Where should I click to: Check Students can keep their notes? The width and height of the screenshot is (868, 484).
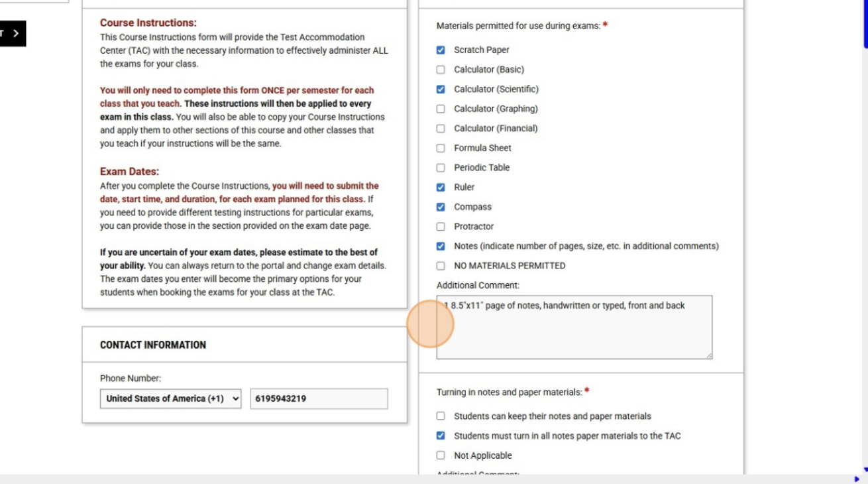point(441,416)
